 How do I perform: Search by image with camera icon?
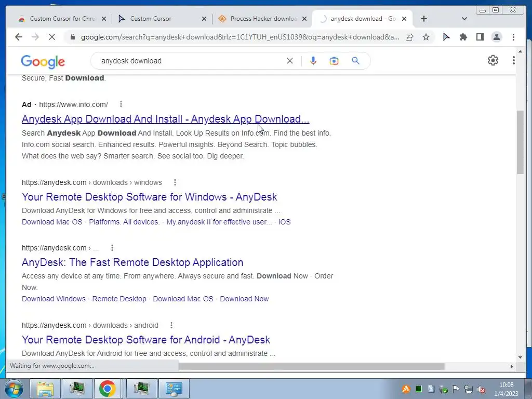click(334, 61)
